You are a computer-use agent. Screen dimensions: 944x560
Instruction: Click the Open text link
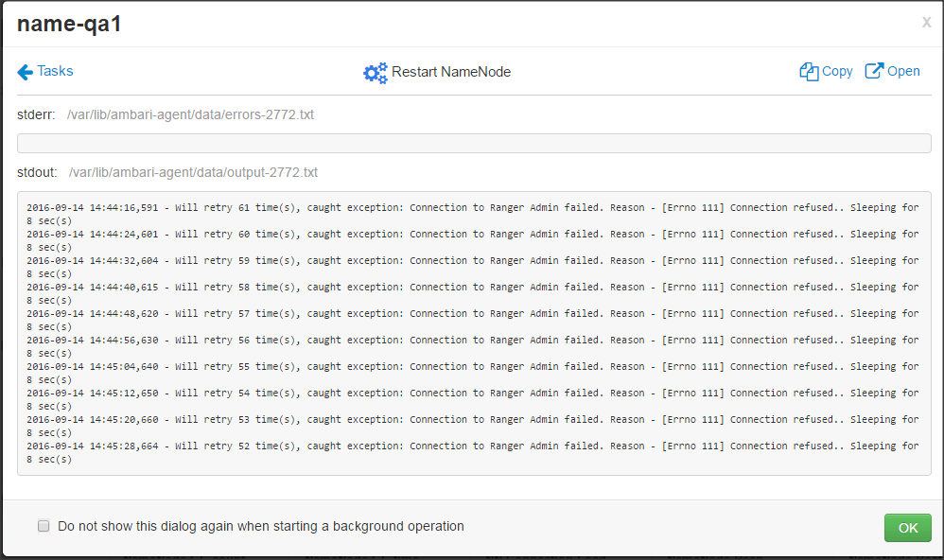903,72
